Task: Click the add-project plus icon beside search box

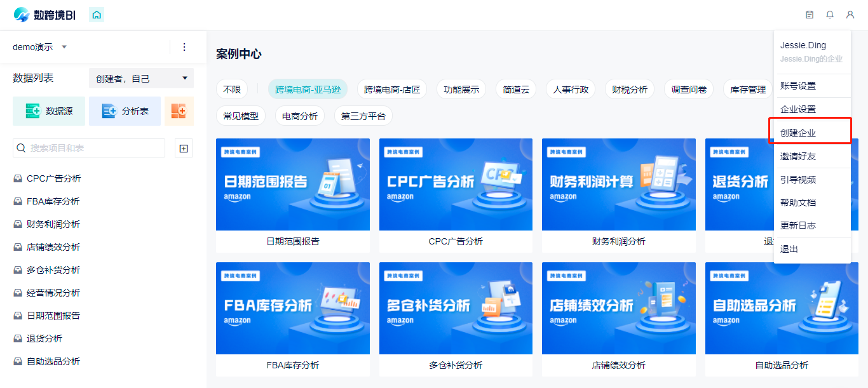Action: (184, 148)
